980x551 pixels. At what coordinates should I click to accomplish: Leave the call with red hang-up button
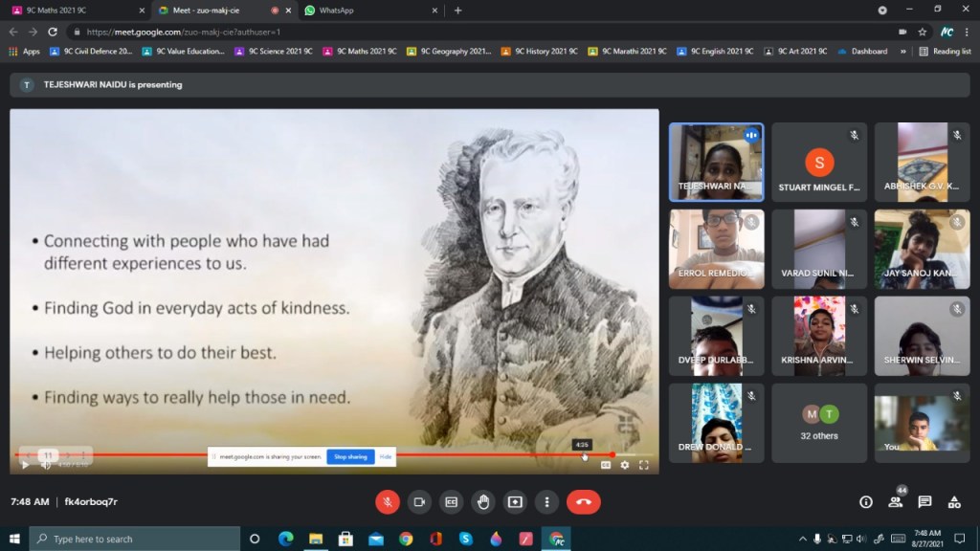pos(583,501)
